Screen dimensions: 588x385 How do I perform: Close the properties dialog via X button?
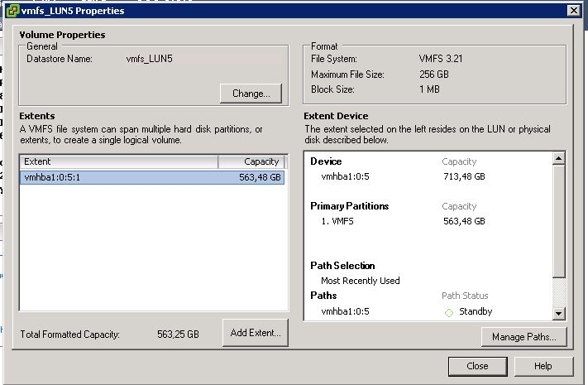573,11
